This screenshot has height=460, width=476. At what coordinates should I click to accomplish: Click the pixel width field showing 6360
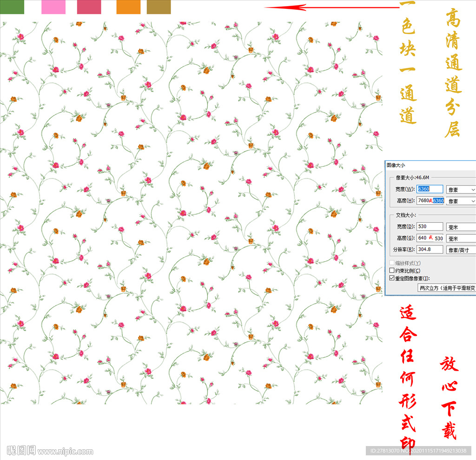(430, 189)
